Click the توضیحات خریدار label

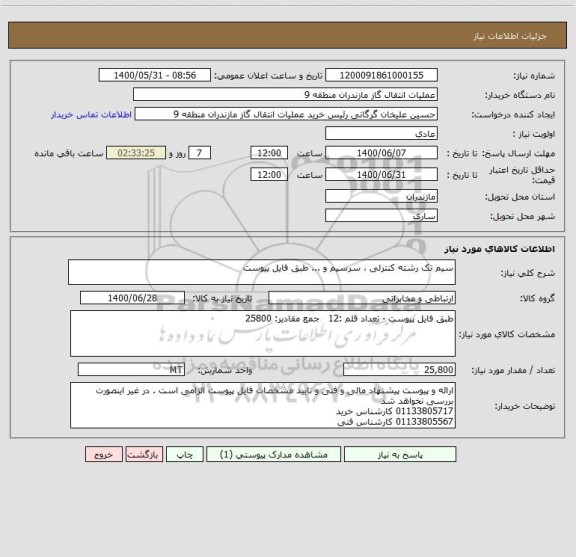click(525, 406)
